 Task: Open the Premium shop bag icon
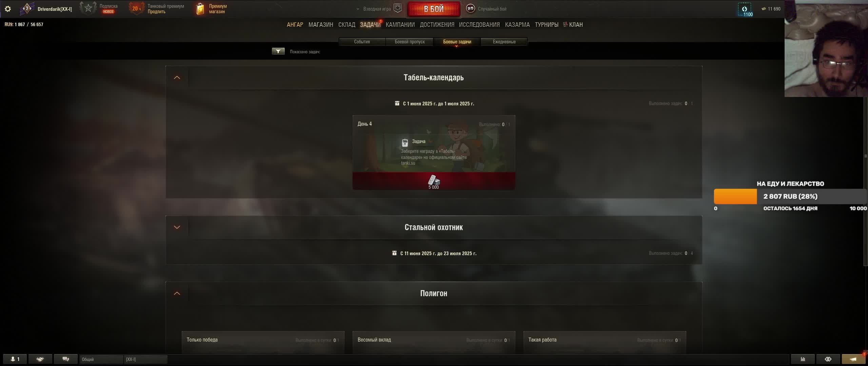(x=200, y=9)
